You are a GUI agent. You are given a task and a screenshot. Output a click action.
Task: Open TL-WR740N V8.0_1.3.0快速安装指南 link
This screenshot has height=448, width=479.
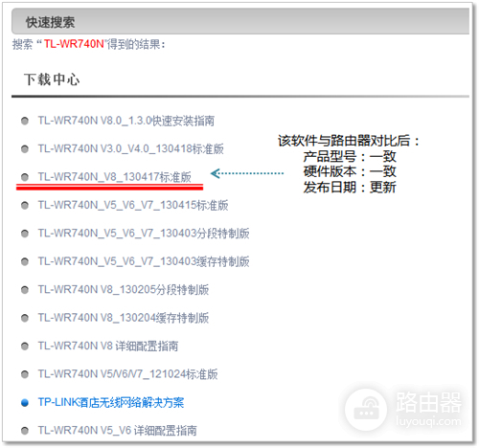[x=126, y=121]
